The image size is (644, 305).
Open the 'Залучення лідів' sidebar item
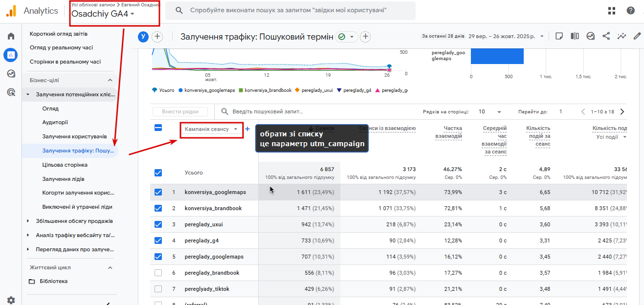(63, 179)
